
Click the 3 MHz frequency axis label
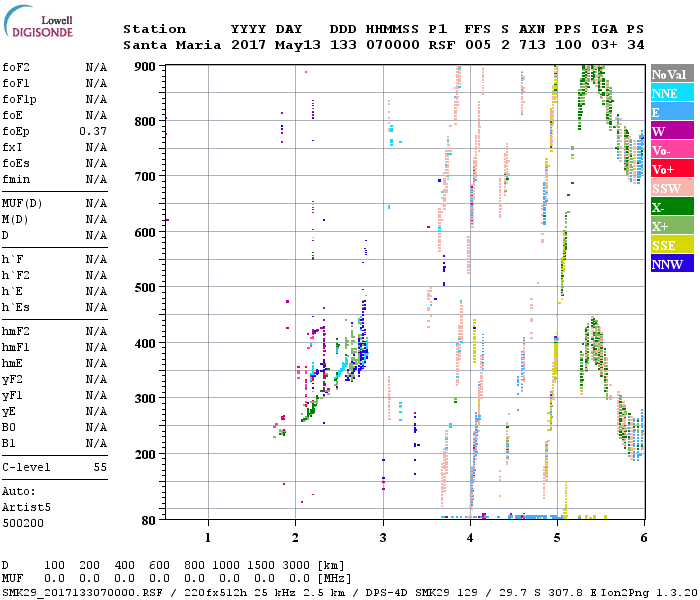pos(383,538)
